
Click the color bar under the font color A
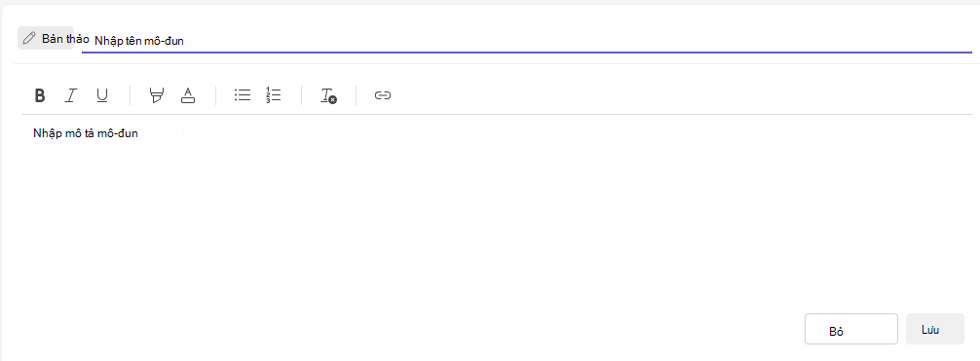[x=187, y=100]
